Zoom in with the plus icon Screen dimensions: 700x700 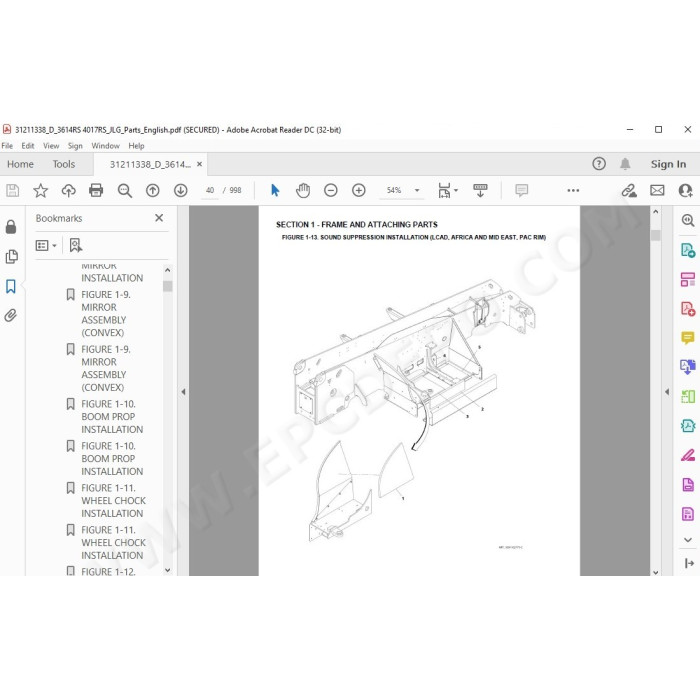click(358, 191)
